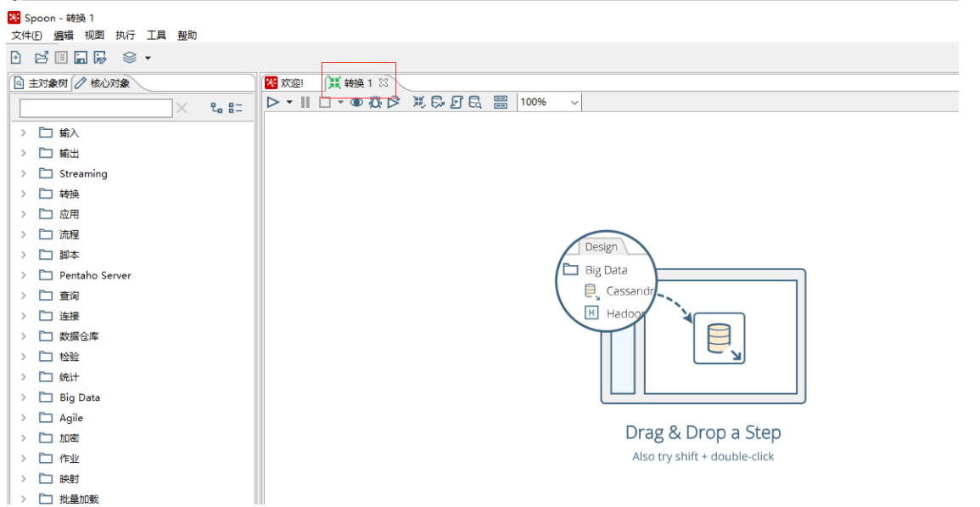Select the 统计 tree item
The image size is (980, 507).
(x=70, y=377)
